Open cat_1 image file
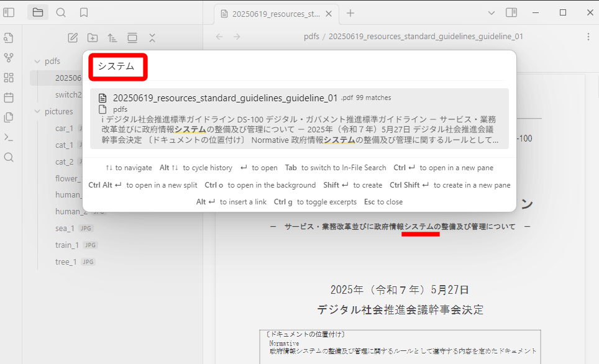The width and height of the screenshot is (599, 364). tap(64, 145)
